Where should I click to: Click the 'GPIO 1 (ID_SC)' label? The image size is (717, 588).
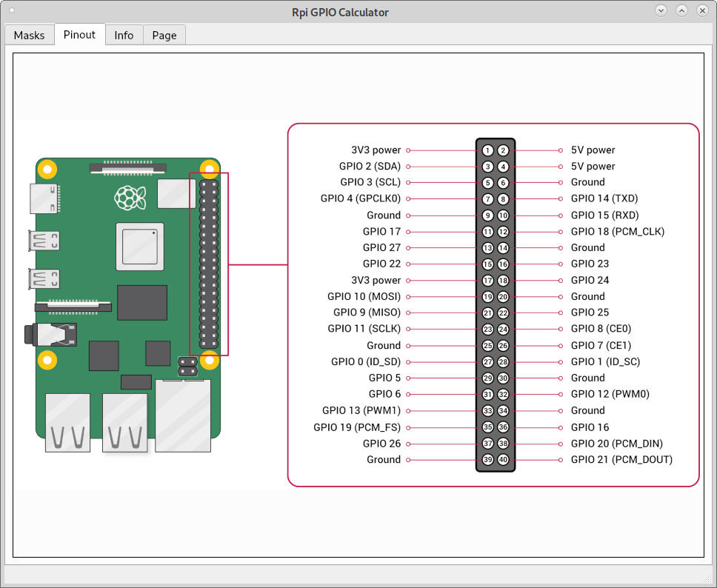tap(606, 362)
